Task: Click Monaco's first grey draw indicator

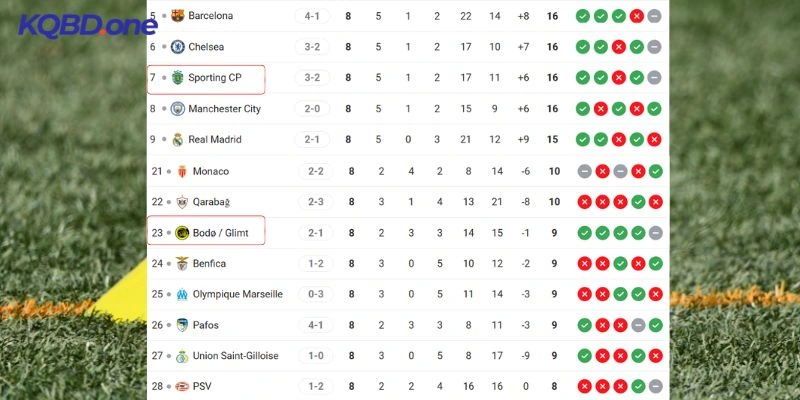Action: pos(584,171)
